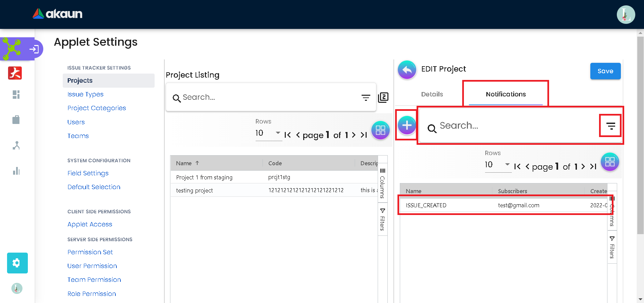Select the 'testing project' row
644x303 pixels.
[274, 190]
